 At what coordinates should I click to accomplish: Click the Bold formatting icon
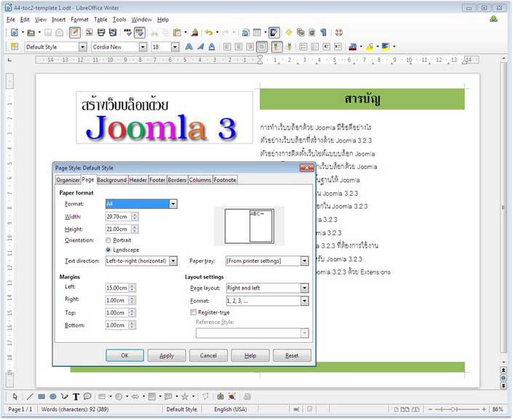click(188, 47)
